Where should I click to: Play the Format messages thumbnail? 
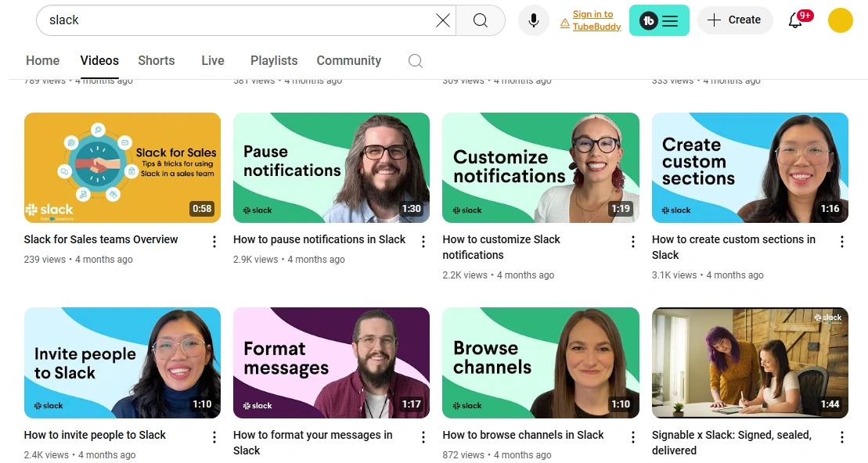pyautogui.click(x=332, y=363)
